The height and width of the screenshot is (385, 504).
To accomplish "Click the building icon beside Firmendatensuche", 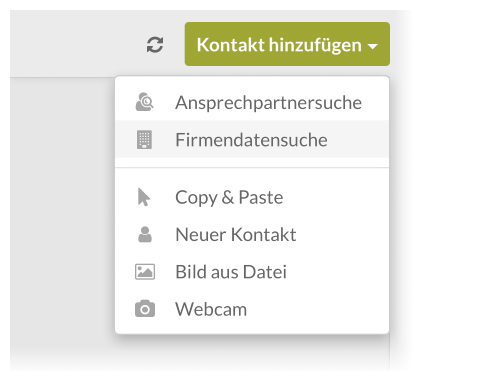I will [144, 139].
